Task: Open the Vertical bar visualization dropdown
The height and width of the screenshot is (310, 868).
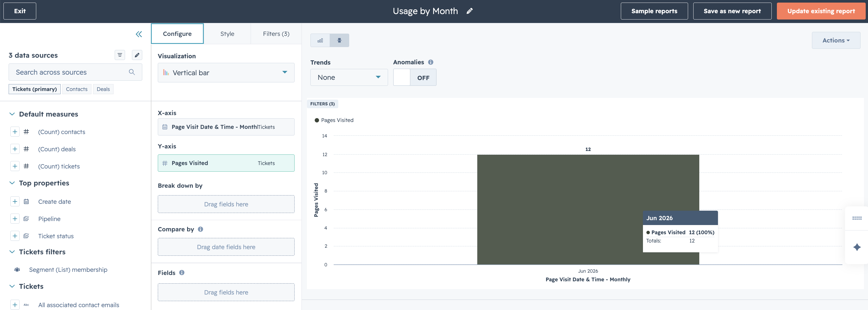Action: [226, 73]
